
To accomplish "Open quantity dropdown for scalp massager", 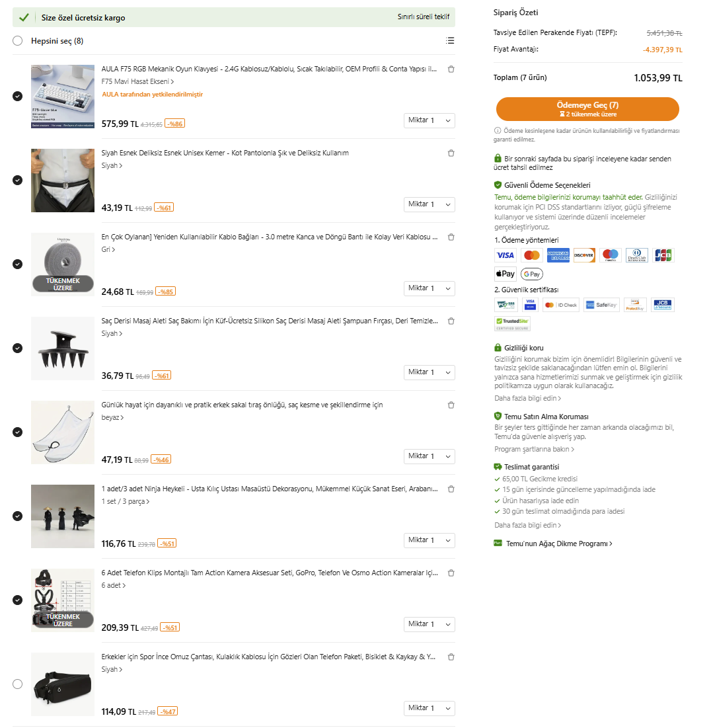I will (x=429, y=372).
